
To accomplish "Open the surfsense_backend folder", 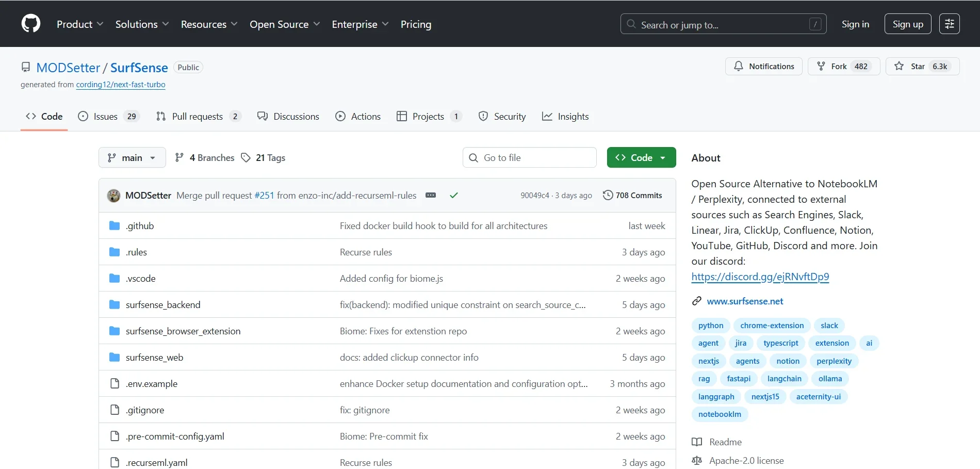I will (163, 305).
